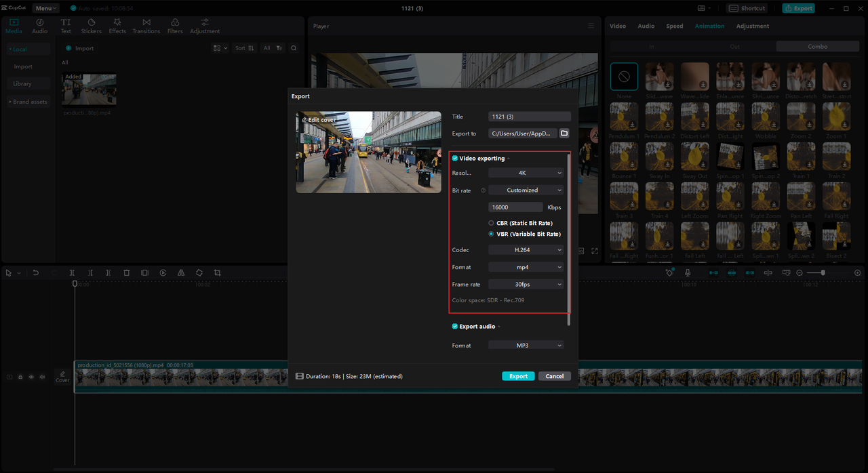The width and height of the screenshot is (868, 473).
Task: Open the Menu dropdown in title bar
Action: pyautogui.click(x=45, y=8)
